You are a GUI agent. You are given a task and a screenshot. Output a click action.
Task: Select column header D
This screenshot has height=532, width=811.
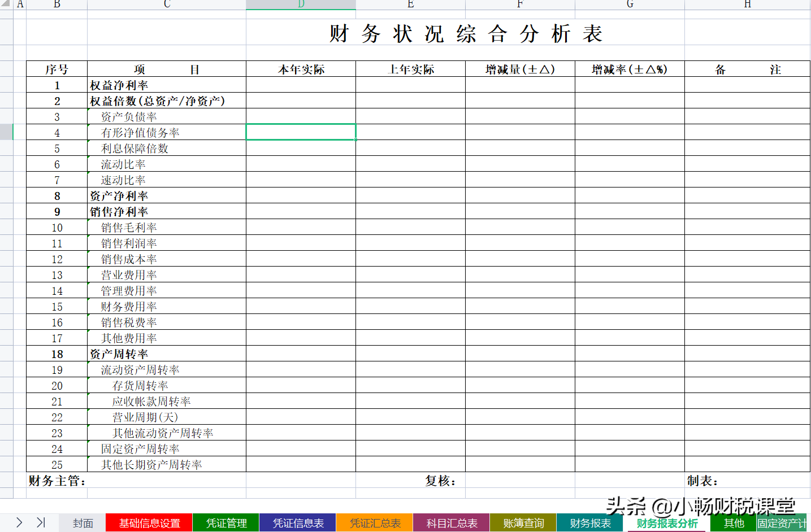tap(301, 5)
